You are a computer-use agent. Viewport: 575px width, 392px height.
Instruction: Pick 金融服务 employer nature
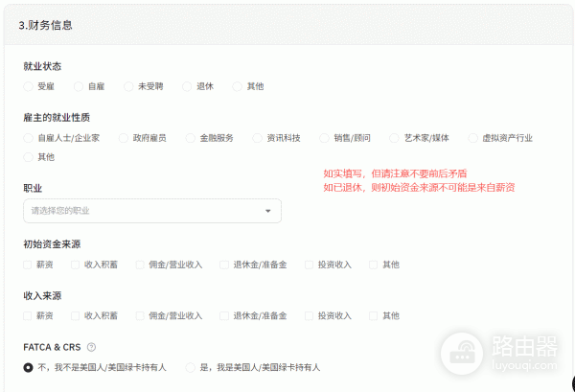click(191, 138)
